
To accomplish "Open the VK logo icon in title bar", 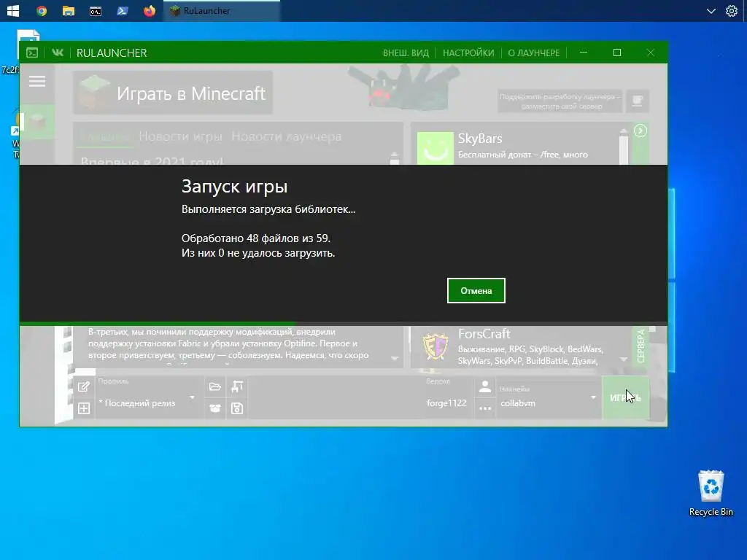I will (58, 52).
